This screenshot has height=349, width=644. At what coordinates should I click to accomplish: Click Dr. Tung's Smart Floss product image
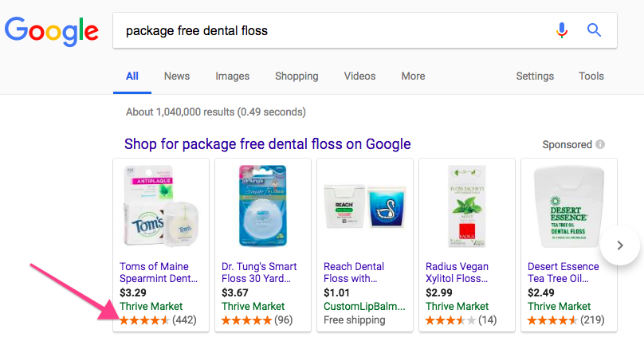coord(263,207)
